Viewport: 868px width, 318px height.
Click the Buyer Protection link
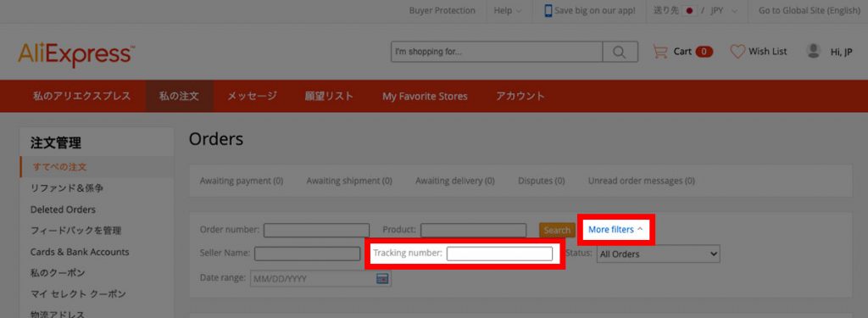click(x=442, y=10)
